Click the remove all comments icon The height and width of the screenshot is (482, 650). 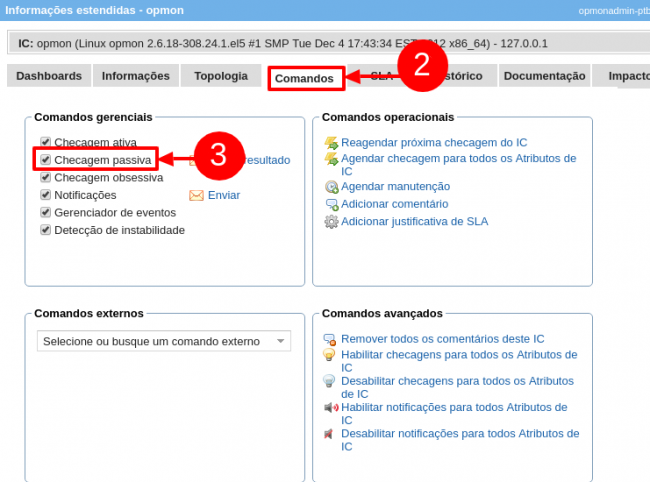[x=329, y=340]
